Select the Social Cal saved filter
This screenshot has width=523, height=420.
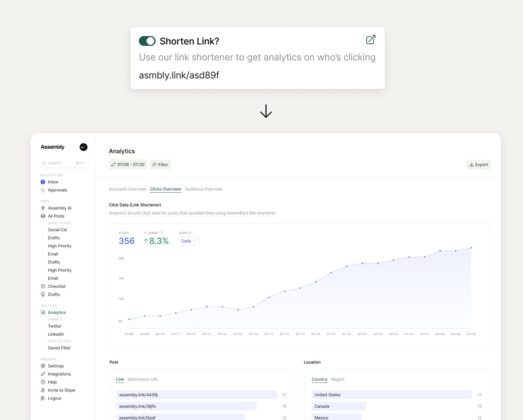click(57, 230)
